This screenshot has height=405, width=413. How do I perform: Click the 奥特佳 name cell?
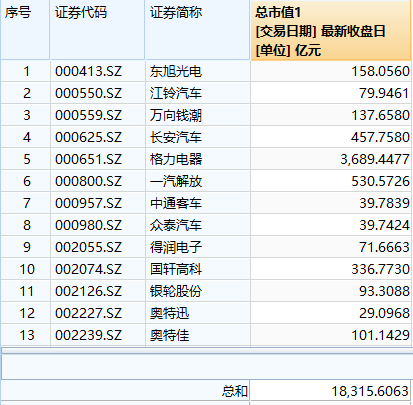point(198,335)
